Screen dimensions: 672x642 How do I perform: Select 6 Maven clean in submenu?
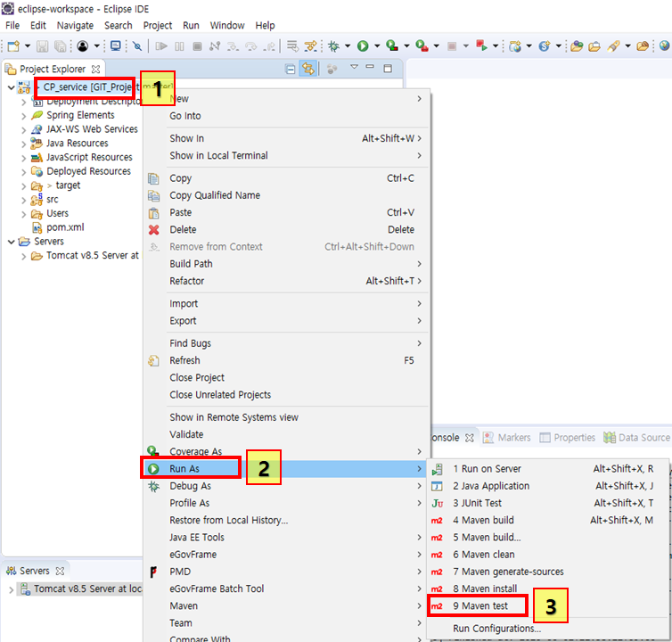[x=548, y=555]
